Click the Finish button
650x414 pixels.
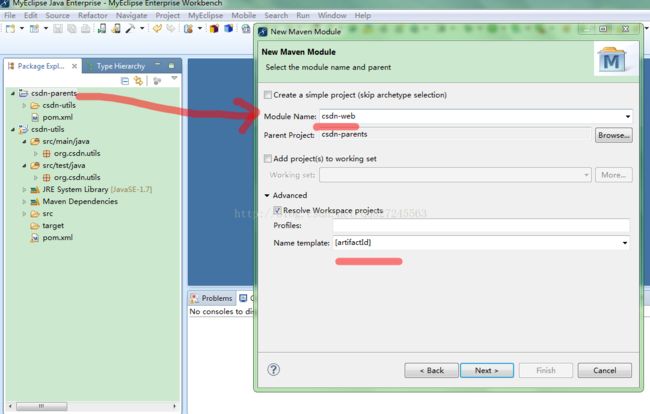pos(546,370)
